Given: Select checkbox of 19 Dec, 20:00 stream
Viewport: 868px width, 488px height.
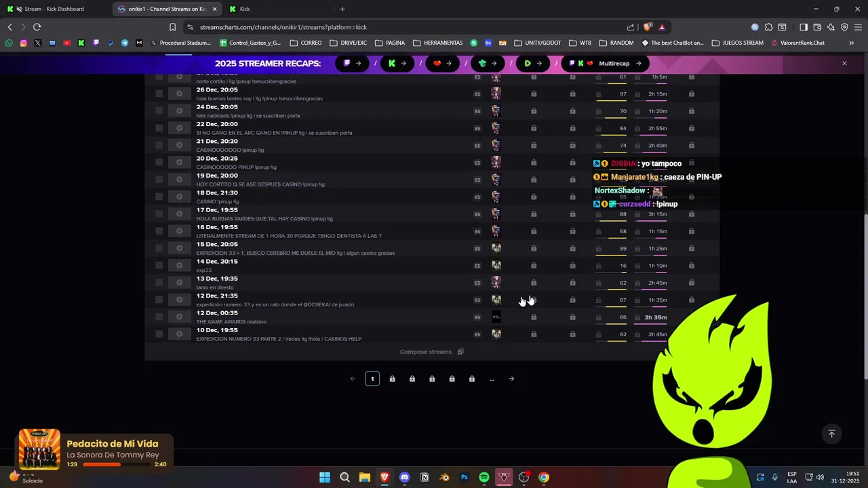Looking at the screenshot, I should (159, 180).
